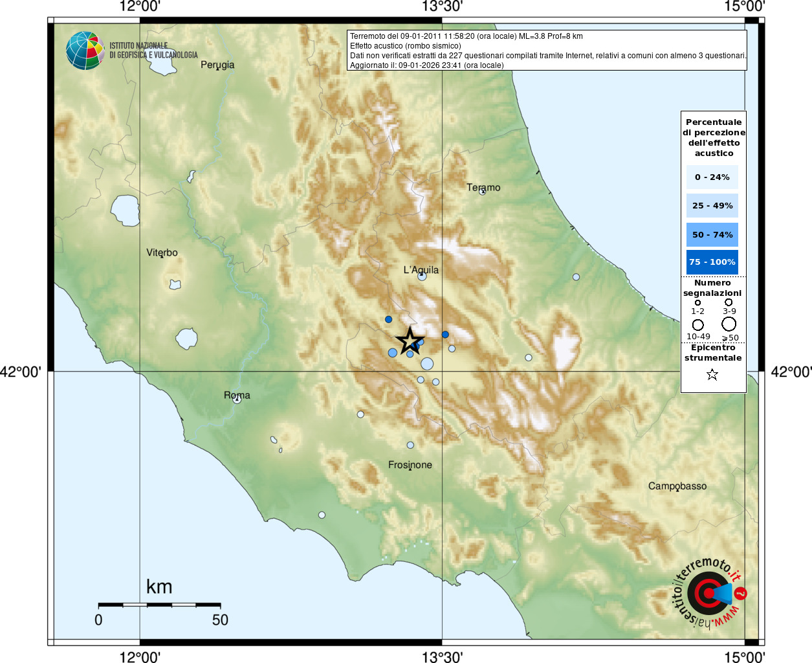The width and height of the screenshot is (812, 663).
Task: Click the Perugia city label
Action: 217,65
